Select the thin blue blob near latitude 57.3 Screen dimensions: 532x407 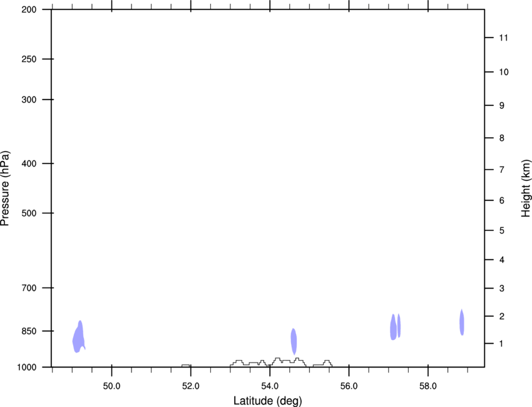[x=399, y=326]
